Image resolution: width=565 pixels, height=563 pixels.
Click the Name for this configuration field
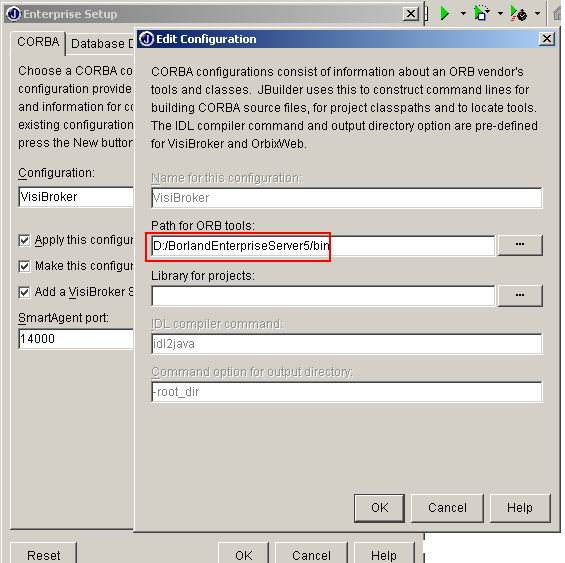[x=347, y=198]
